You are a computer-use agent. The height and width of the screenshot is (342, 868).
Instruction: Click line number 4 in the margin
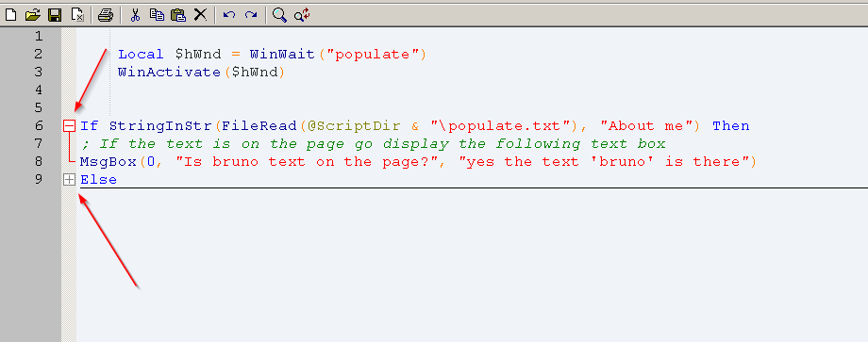tap(38, 90)
